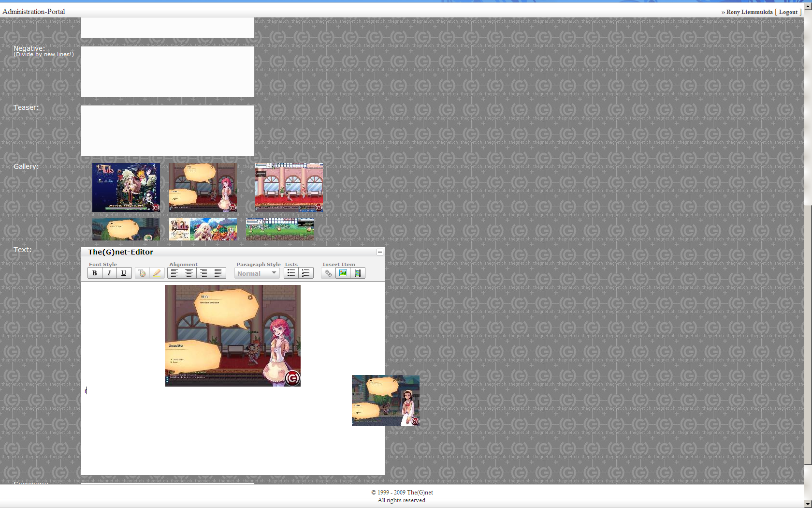Insert a numbered list

pyautogui.click(x=305, y=273)
